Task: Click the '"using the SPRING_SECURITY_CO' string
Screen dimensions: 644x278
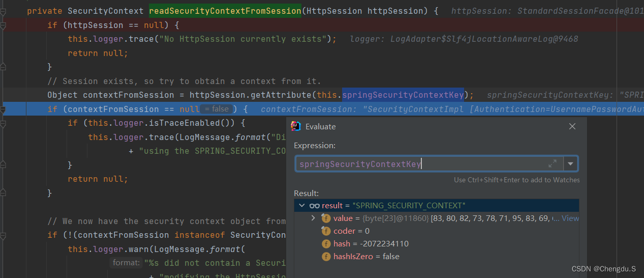Action: pos(212,151)
